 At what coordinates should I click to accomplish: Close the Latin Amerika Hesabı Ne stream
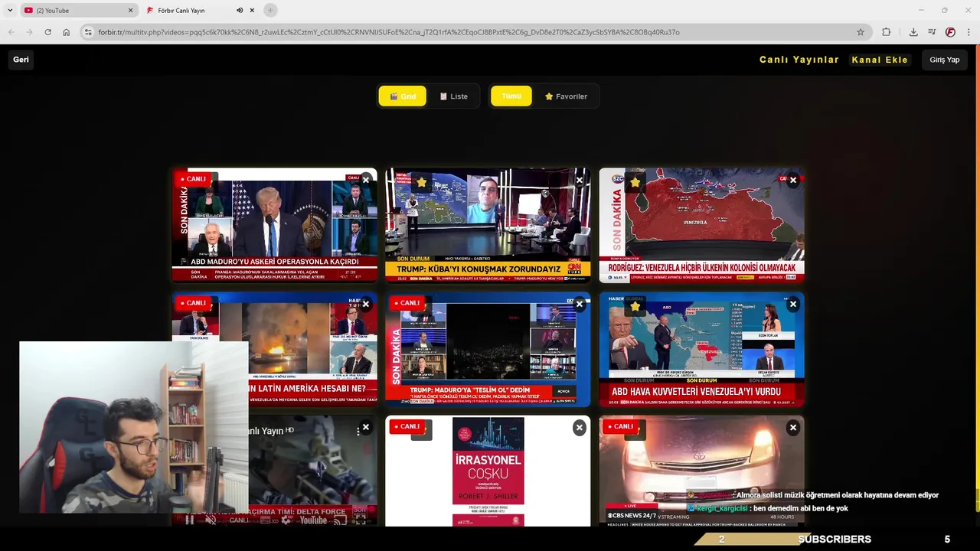(366, 304)
